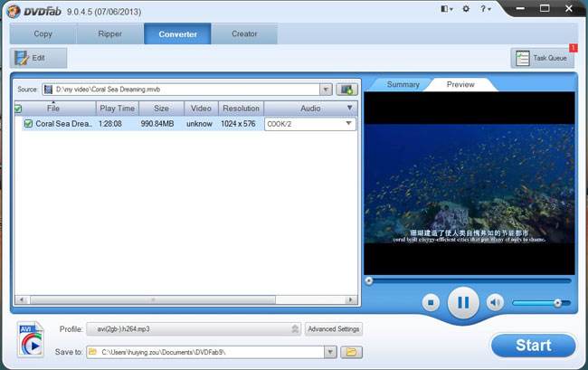
Task: Click the volume slider knob
Action: tap(557, 303)
